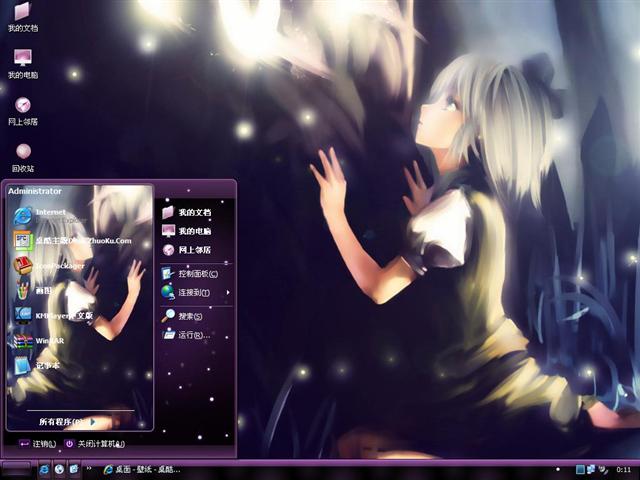Screen dimensions: 640x480
Task: Select 网上邻居 in Start menu right pane
Action: pos(187,250)
